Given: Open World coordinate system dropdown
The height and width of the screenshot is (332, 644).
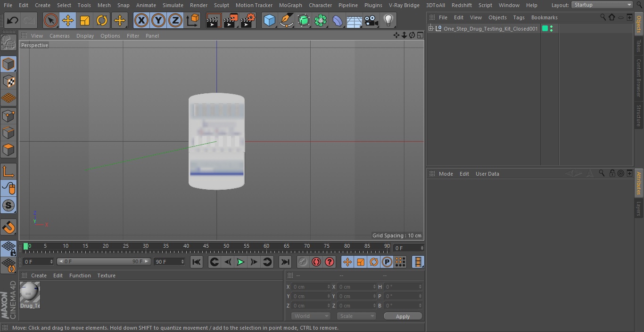Looking at the screenshot, I should click(x=311, y=316).
